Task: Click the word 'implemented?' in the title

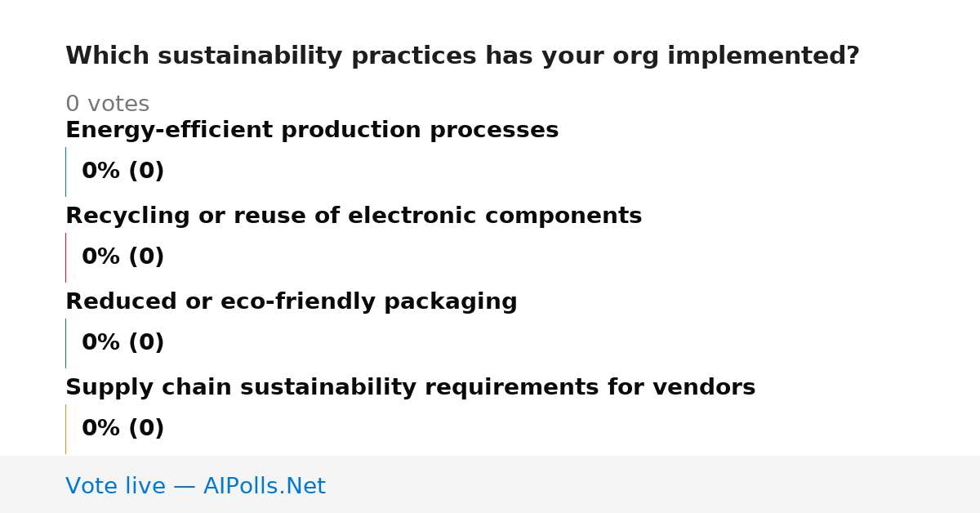Action: click(764, 56)
